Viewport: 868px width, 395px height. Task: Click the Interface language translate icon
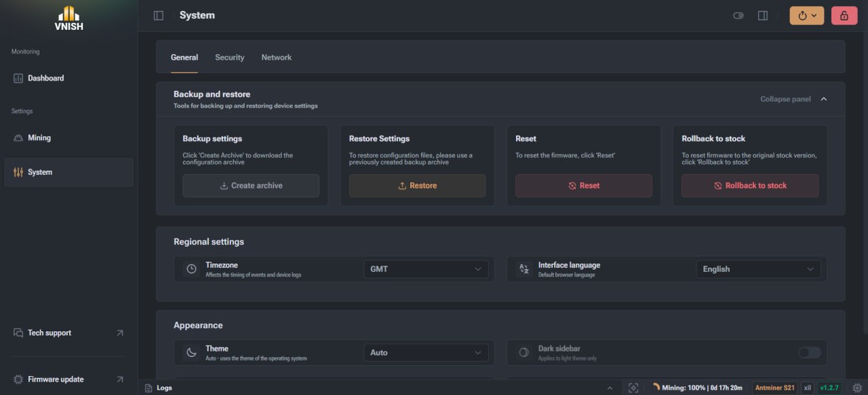click(524, 270)
